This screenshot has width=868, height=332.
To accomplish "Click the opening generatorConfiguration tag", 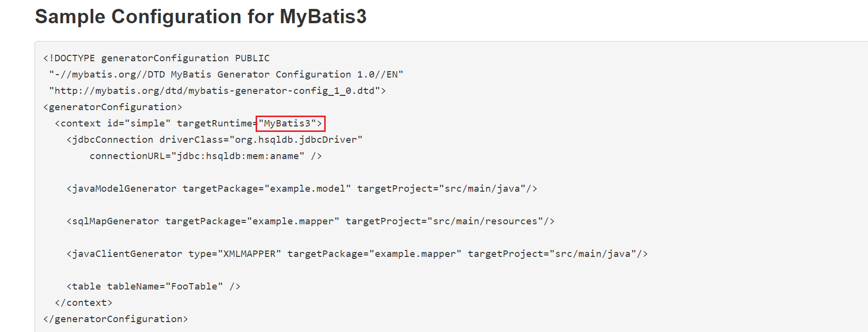I will 113,107.
